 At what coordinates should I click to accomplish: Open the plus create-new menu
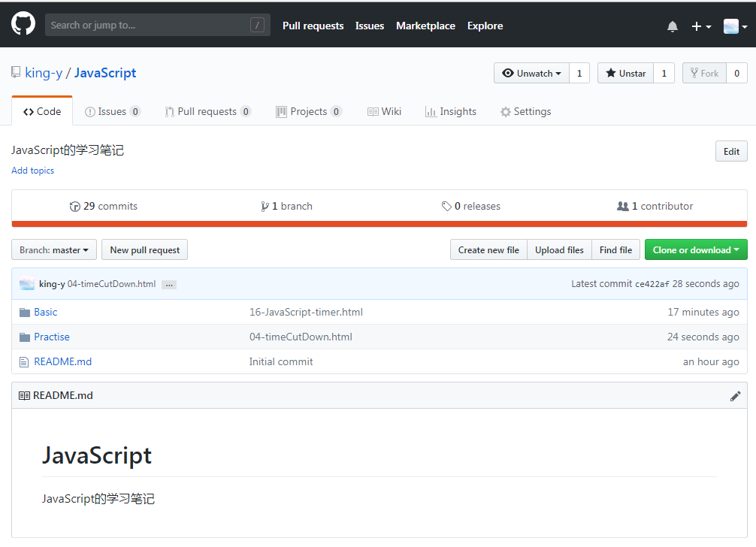click(x=701, y=26)
